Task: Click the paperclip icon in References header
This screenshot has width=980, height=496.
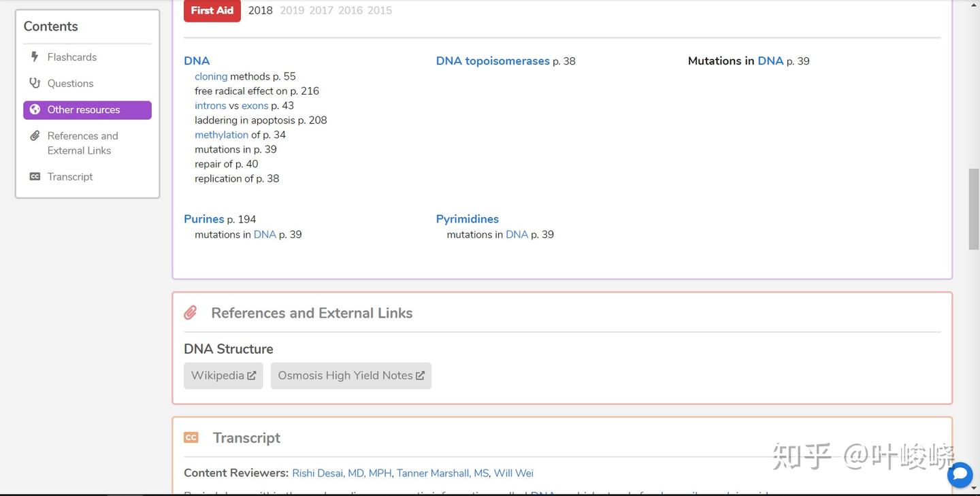Action: [x=191, y=313]
